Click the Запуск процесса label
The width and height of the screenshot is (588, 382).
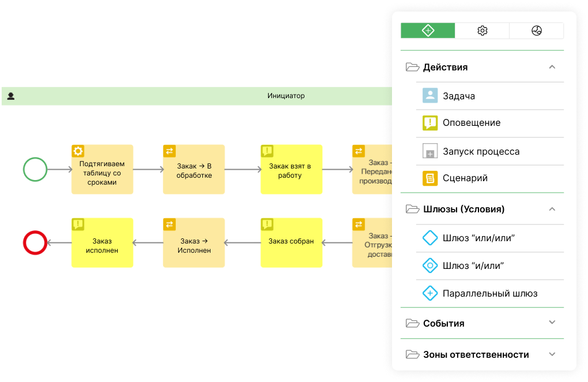(481, 152)
